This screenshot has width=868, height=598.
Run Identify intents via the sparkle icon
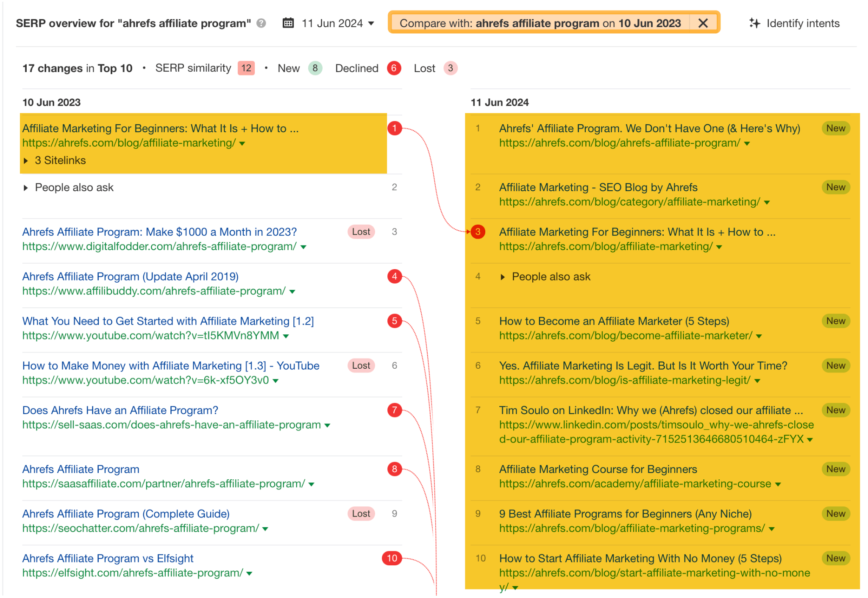[756, 23]
